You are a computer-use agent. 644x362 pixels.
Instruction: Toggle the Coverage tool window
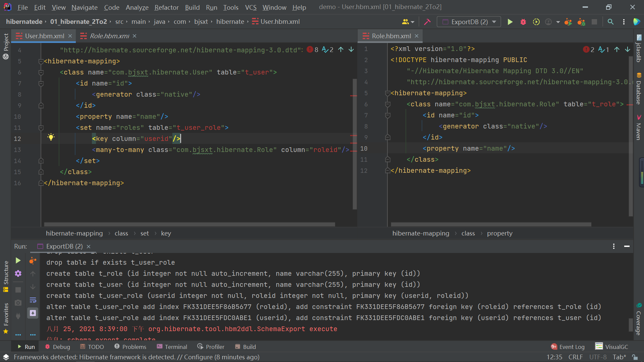(639, 319)
